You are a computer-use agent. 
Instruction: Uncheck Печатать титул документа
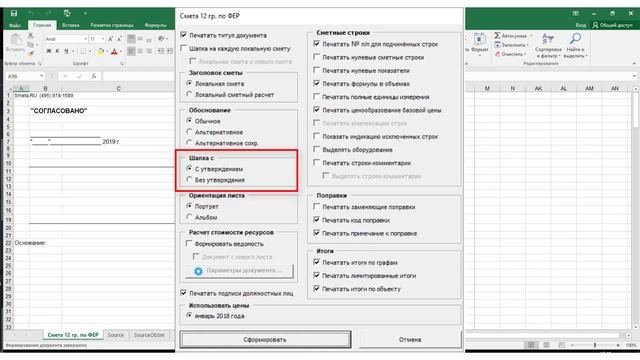point(184,35)
